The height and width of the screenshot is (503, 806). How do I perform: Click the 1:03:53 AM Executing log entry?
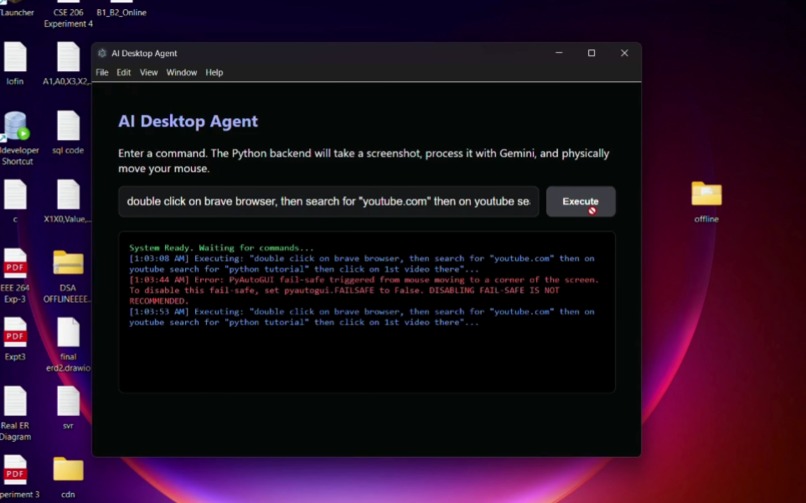click(x=361, y=317)
